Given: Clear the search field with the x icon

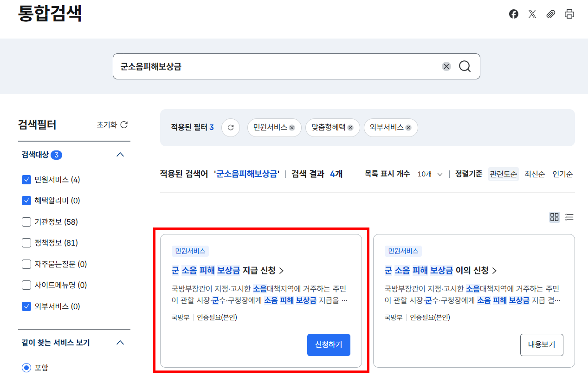Looking at the screenshot, I should [446, 66].
